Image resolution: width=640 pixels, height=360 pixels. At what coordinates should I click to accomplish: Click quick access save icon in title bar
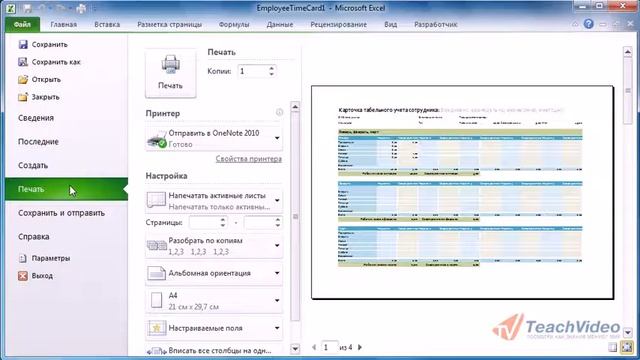pyautogui.click(x=28, y=8)
